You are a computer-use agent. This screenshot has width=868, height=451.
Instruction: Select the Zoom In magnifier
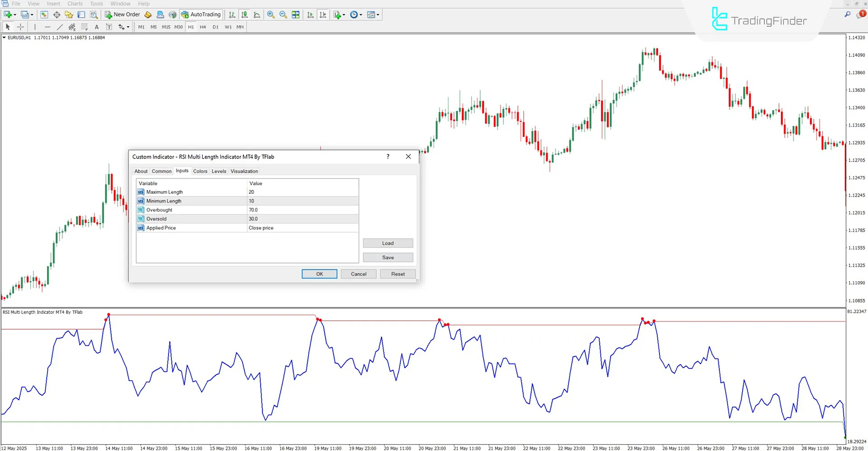click(x=270, y=14)
